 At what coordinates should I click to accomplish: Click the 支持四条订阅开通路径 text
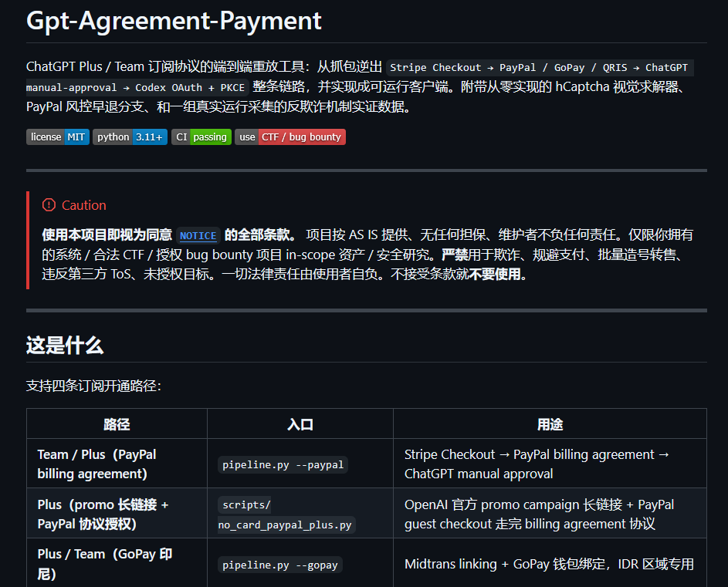[x=93, y=386]
